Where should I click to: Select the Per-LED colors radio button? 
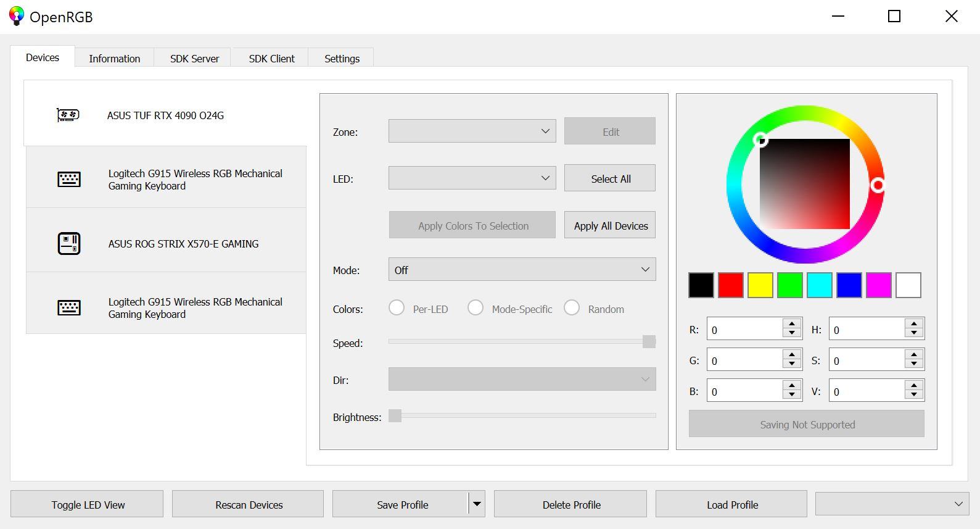click(x=397, y=307)
